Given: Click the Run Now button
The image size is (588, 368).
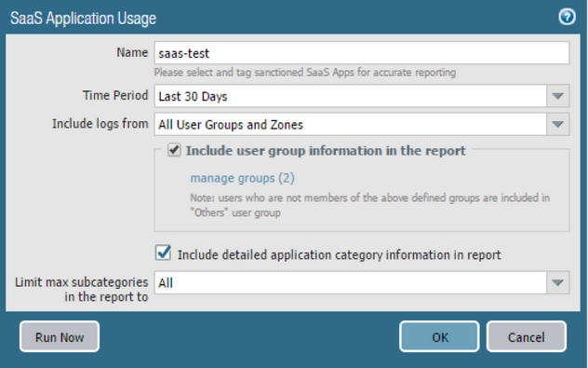Looking at the screenshot, I should point(60,336).
